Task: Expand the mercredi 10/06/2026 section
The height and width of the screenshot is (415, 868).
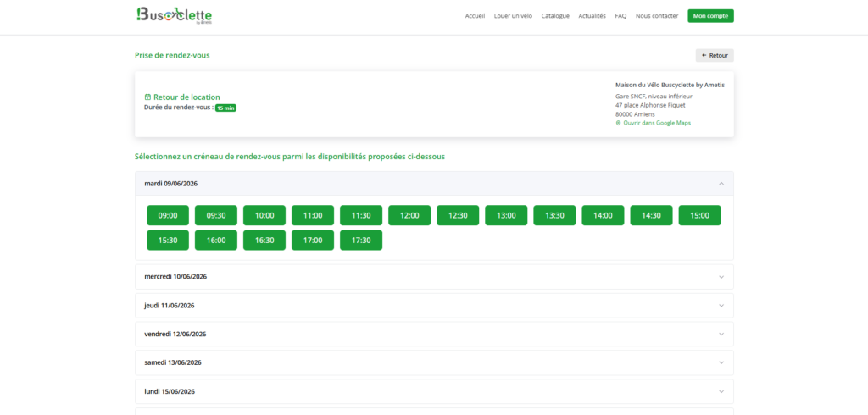Action: point(435,277)
